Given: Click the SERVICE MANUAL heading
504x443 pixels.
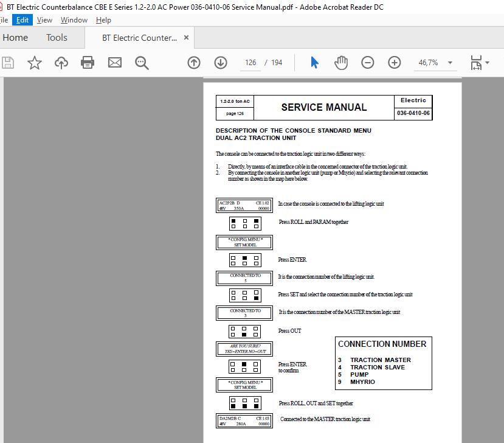Looking at the screenshot, I should (324, 107).
